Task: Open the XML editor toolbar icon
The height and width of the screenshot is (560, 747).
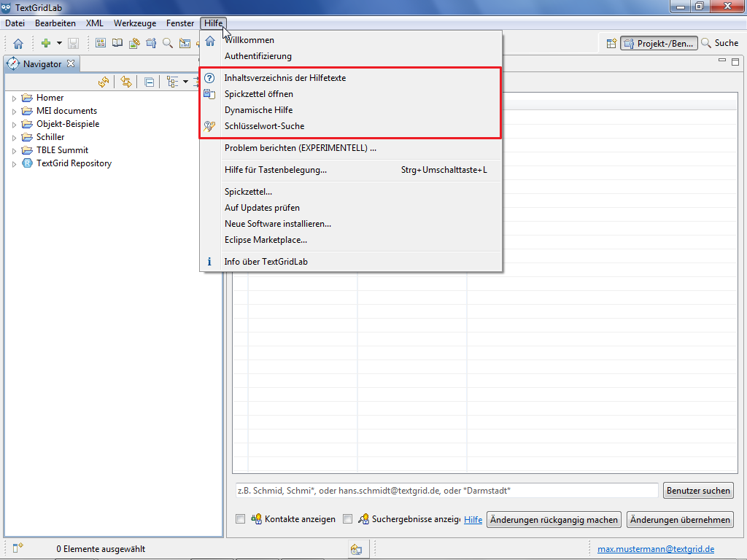Action: pos(185,44)
